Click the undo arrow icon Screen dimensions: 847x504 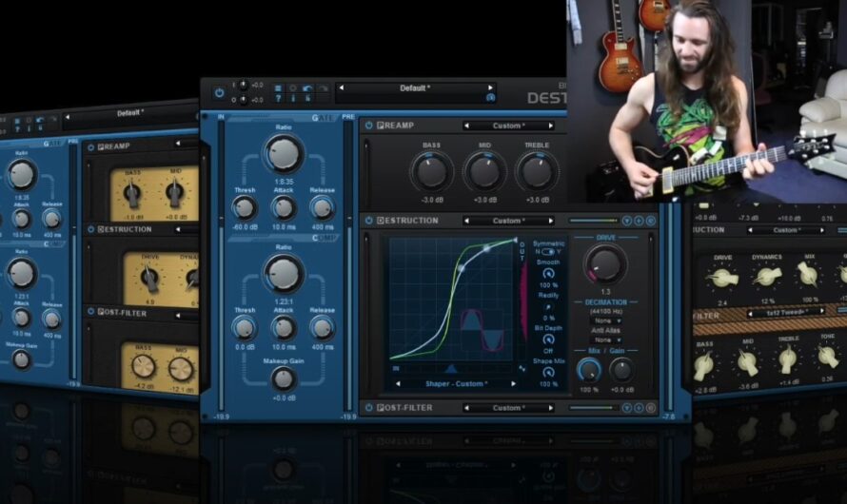(307, 87)
